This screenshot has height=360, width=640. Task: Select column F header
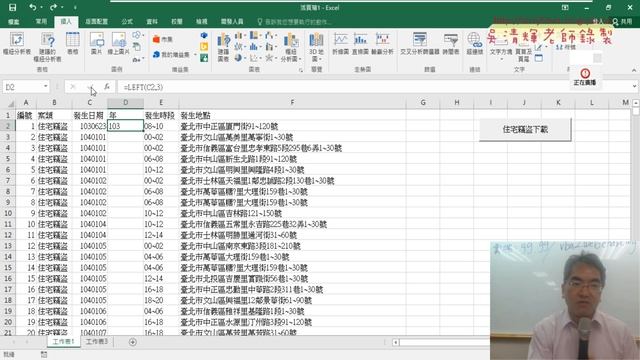tap(292, 102)
